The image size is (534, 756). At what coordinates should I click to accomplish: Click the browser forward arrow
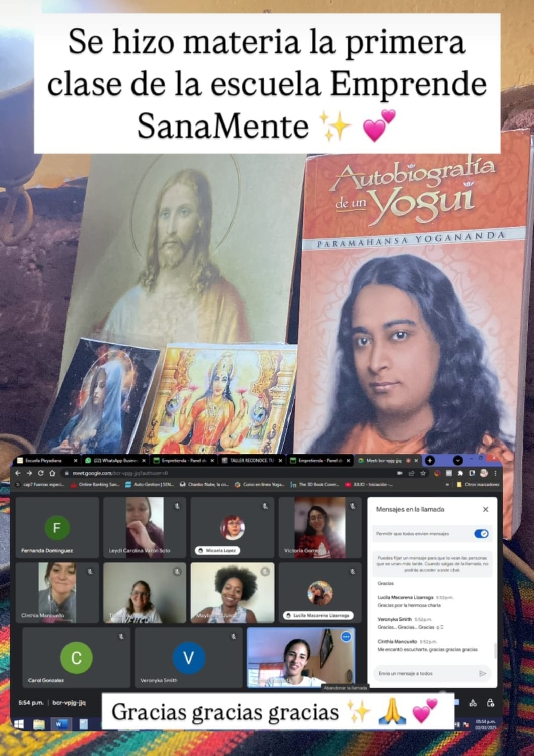(29, 473)
